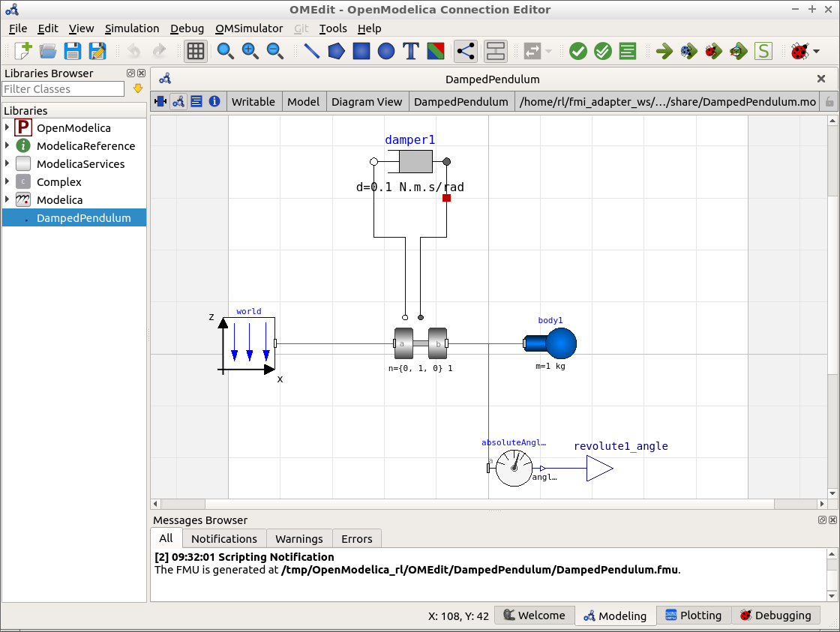Click inside the Filter Classes field
Image resolution: width=840 pixels, height=632 pixels.
(x=63, y=88)
